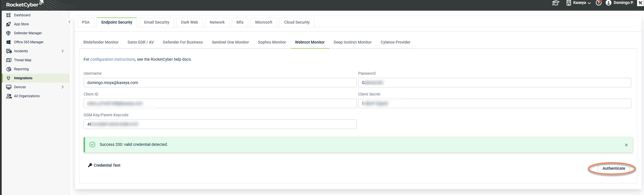Open the Microsoft tab
Image resolution: width=644 pixels, height=195 pixels.
coord(264,22)
